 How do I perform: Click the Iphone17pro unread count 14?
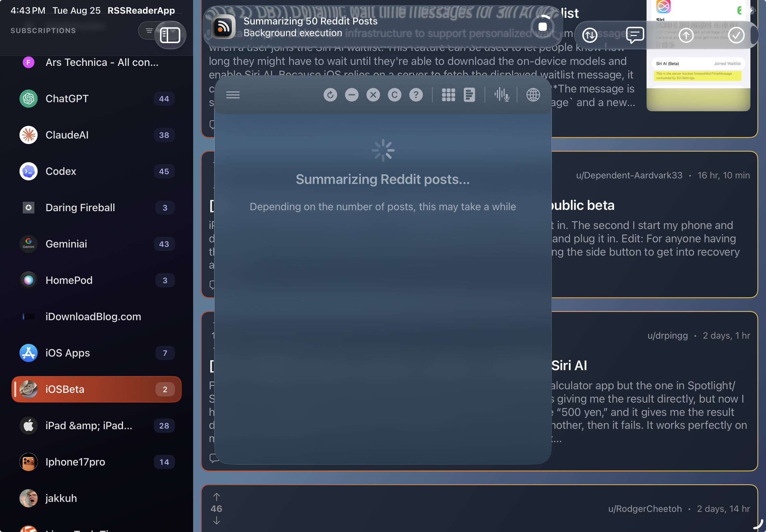coord(164,462)
